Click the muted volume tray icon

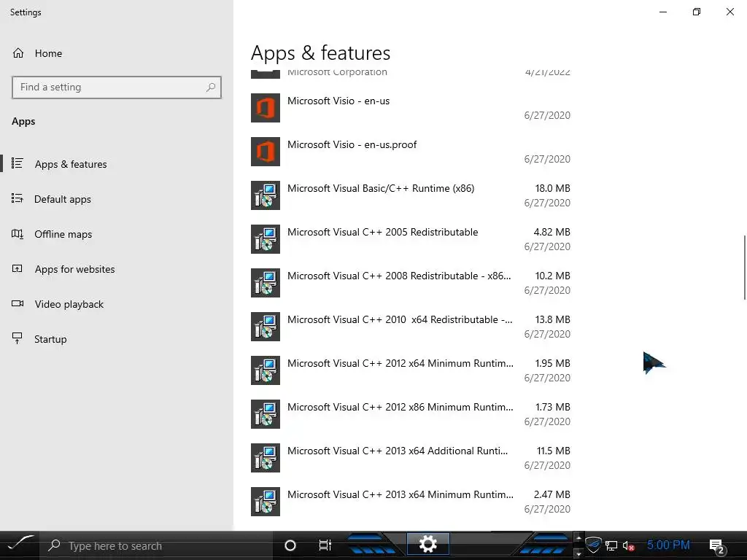[628, 545]
